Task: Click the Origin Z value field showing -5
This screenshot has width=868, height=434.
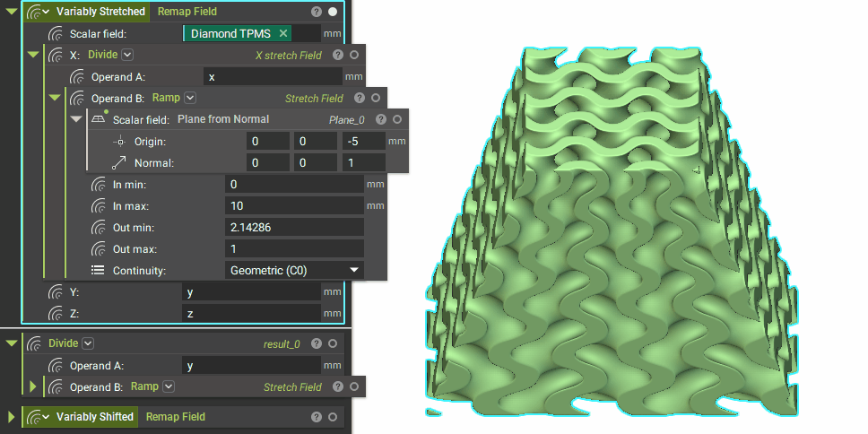Action: (363, 142)
